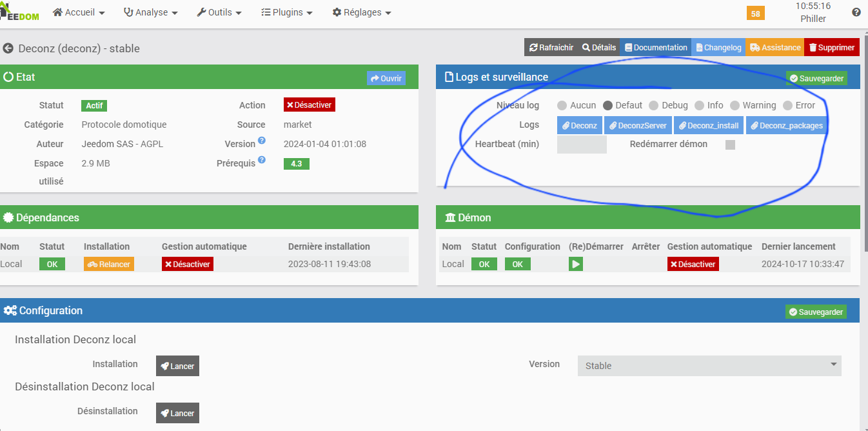
Task: Open the Analyse menu
Action: [x=150, y=12]
